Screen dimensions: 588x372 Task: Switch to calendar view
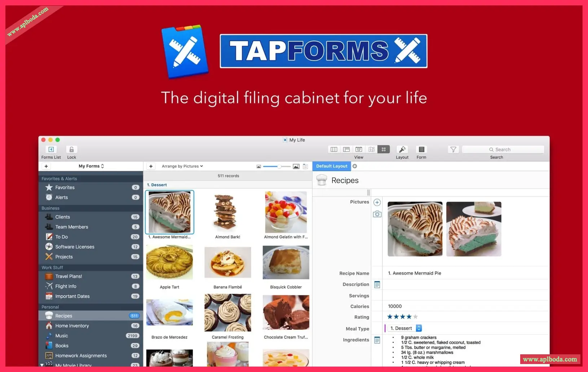point(359,150)
